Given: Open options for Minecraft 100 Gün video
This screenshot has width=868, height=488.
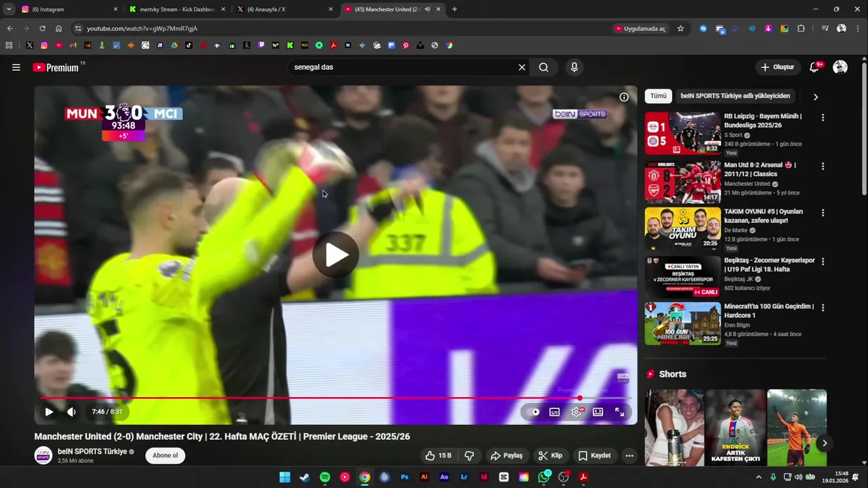Looking at the screenshot, I should point(823,307).
